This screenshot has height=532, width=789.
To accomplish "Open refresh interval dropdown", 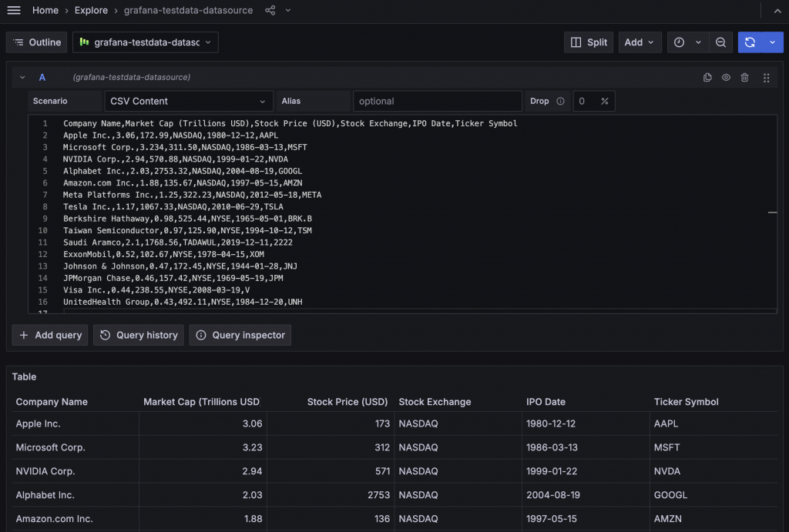I will point(772,42).
